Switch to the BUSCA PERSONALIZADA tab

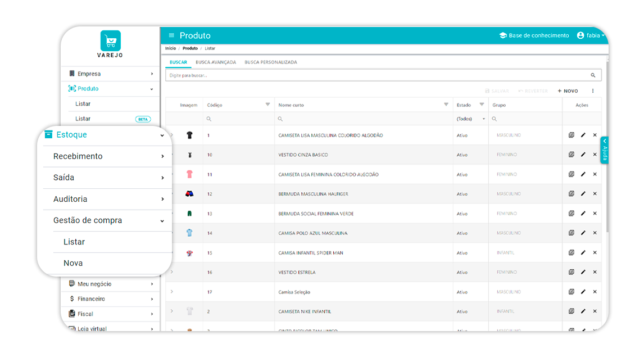click(271, 62)
